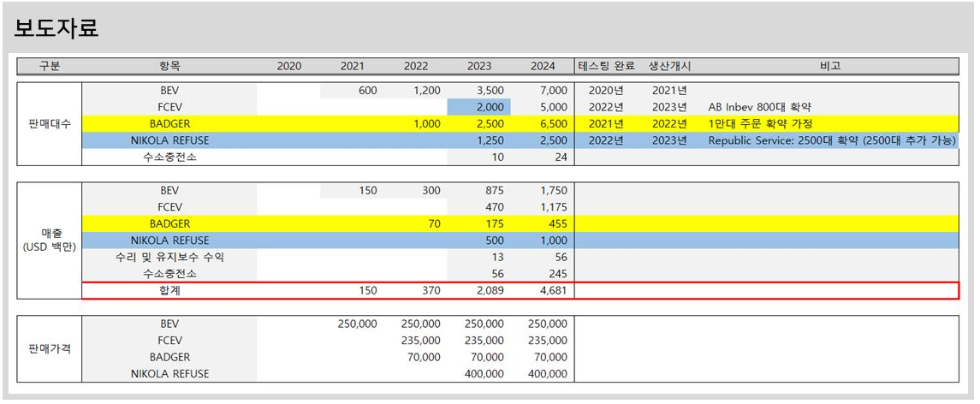This screenshot has height=404, width=980.
Task: Click the 7,000 BEV units cell
Action: pos(554,91)
